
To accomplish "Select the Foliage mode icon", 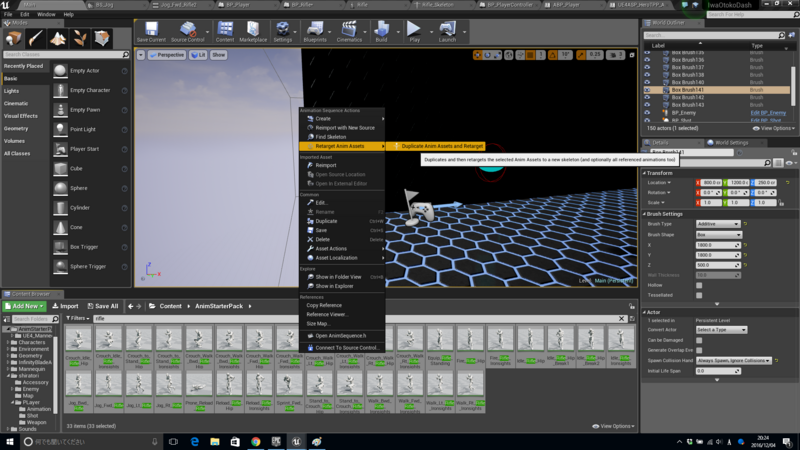I will pyautogui.click(x=80, y=38).
